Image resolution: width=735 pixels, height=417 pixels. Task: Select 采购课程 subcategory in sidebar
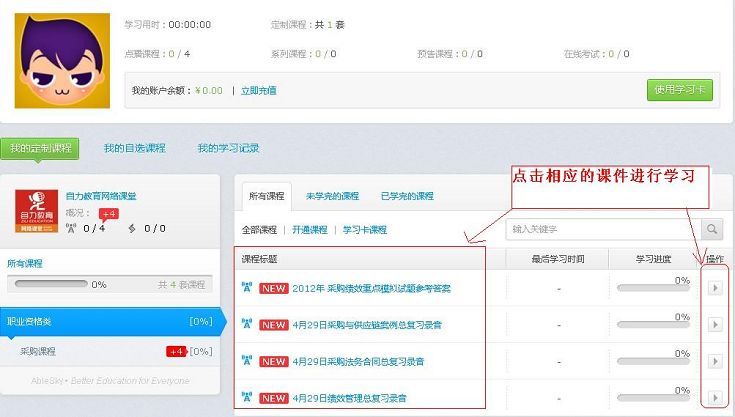tap(38, 352)
